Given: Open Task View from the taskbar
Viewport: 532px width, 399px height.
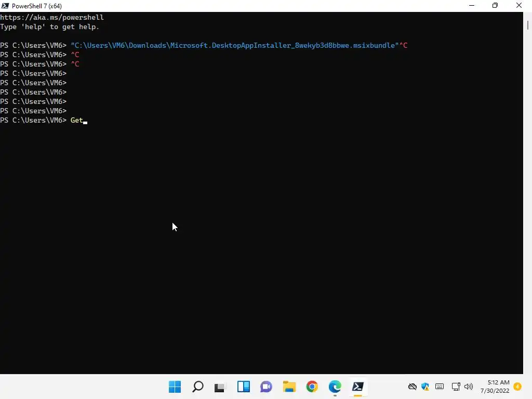Looking at the screenshot, I should coord(220,387).
